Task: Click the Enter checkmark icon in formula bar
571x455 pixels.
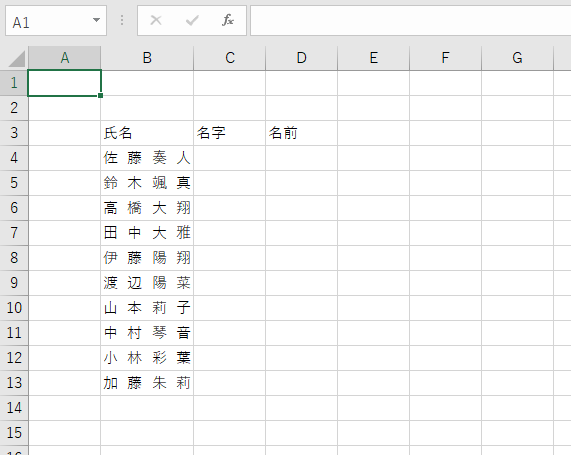Action: click(x=192, y=20)
